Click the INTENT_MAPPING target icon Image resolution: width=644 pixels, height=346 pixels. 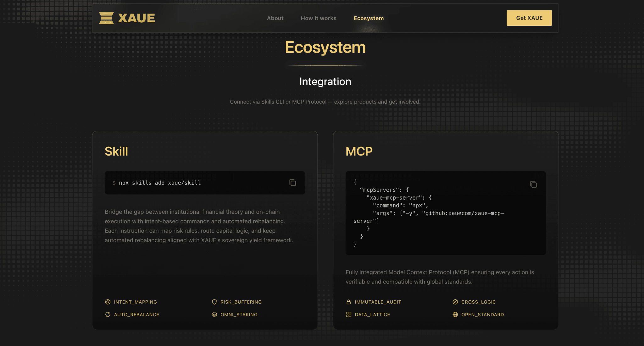tap(108, 302)
